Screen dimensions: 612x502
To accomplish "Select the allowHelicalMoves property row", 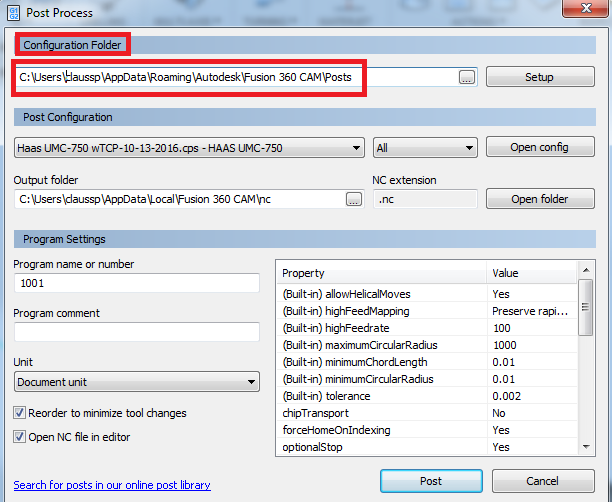I will 427,294.
